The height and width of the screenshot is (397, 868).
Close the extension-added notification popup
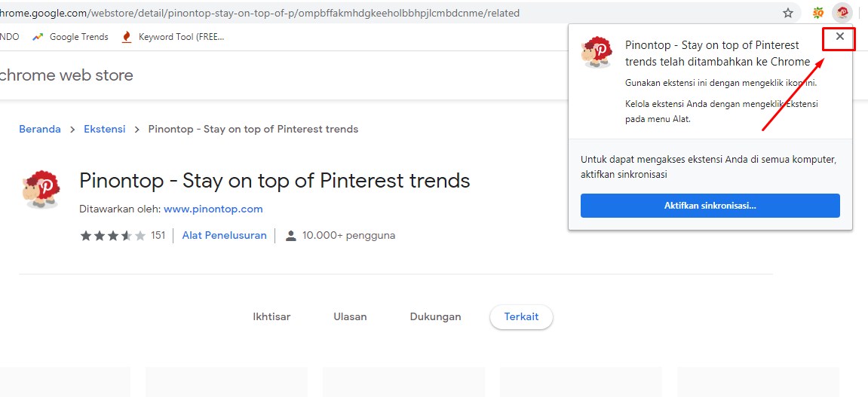point(839,37)
